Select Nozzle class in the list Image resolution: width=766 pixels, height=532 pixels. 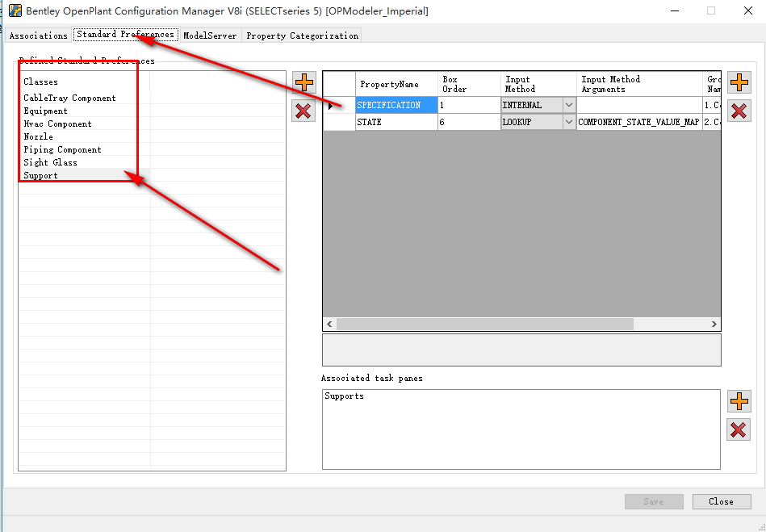(38, 136)
